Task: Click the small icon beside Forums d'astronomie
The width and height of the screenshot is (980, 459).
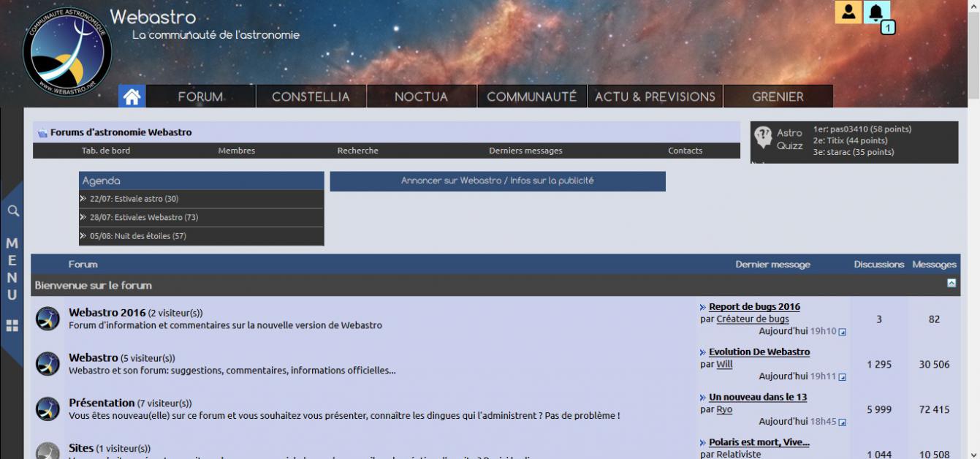Action: pos(42,133)
